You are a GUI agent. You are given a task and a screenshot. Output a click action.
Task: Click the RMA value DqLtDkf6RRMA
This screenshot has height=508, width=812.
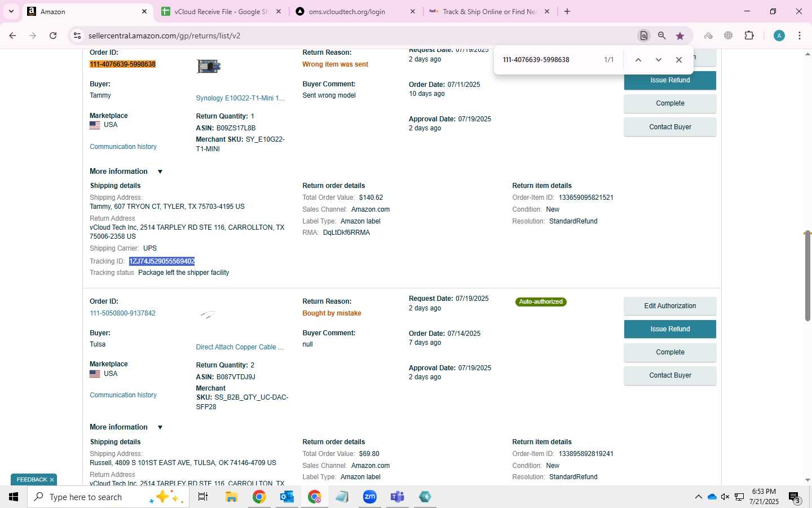346,233
